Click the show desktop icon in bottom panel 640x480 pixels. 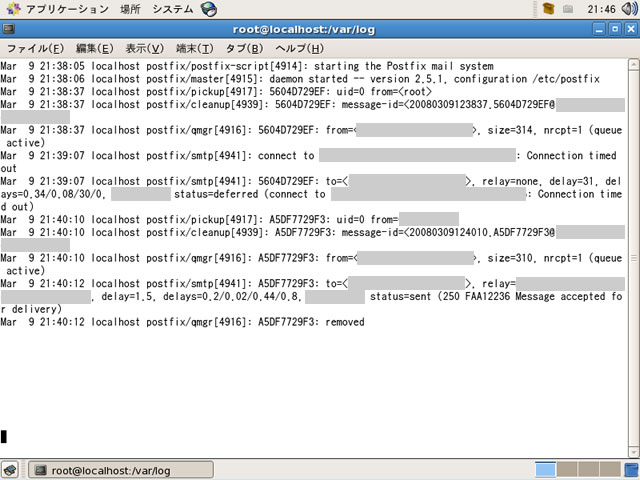point(10,470)
